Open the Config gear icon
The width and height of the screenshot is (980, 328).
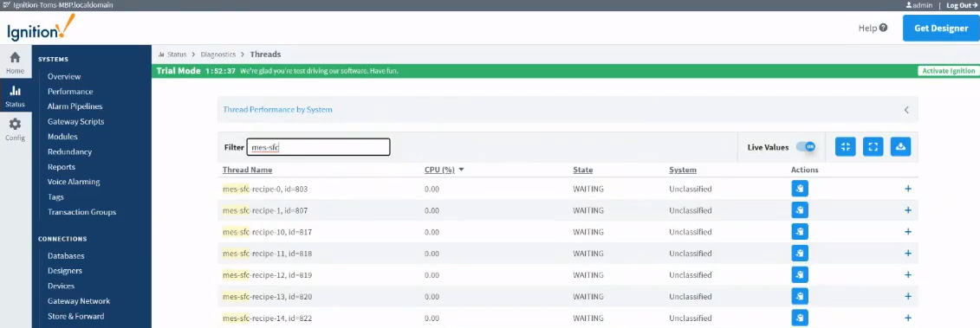[x=15, y=125]
